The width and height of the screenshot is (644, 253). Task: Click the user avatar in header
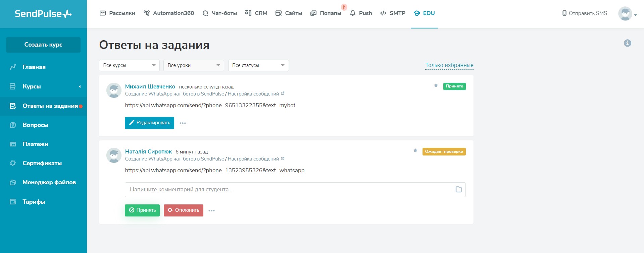(625, 14)
